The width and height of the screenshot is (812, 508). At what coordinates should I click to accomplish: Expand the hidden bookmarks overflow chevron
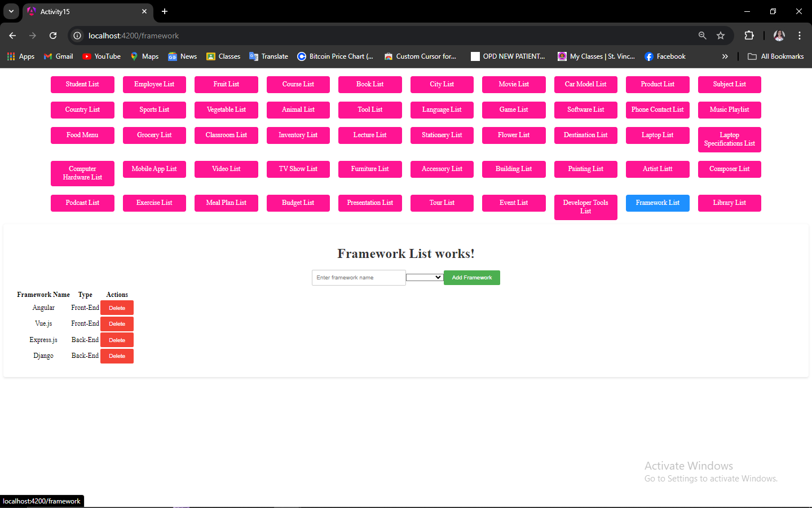pos(725,56)
